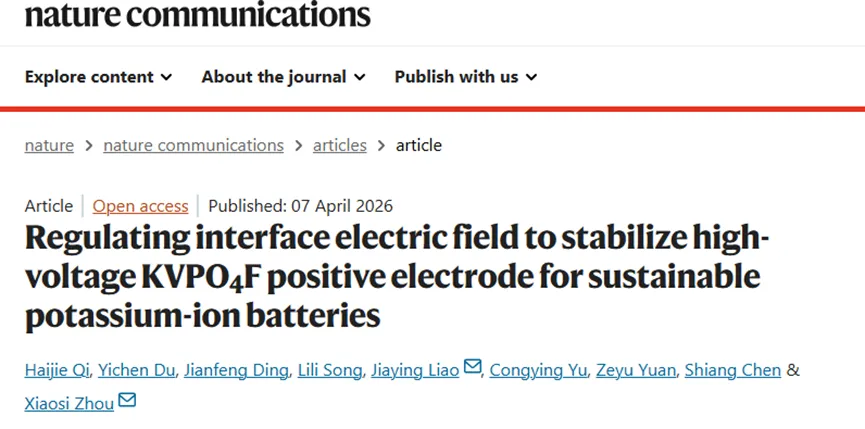This screenshot has width=865, height=429.
Task: Select author Yichen Du
Action: (x=134, y=370)
